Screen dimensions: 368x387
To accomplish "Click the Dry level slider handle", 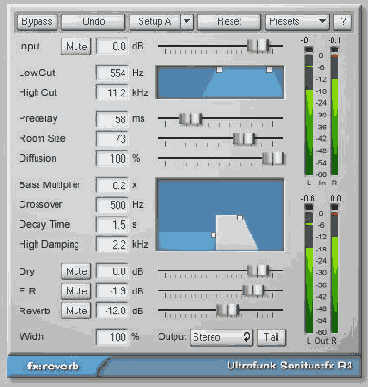I will coord(258,271).
